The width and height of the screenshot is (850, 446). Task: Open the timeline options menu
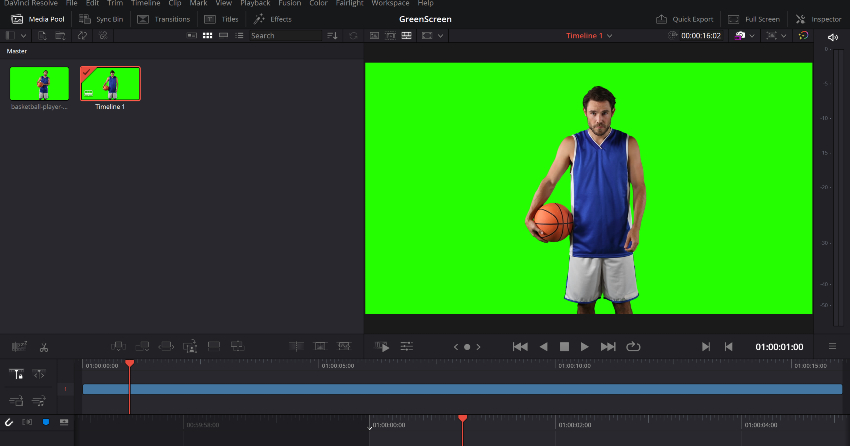click(x=832, y=346)
